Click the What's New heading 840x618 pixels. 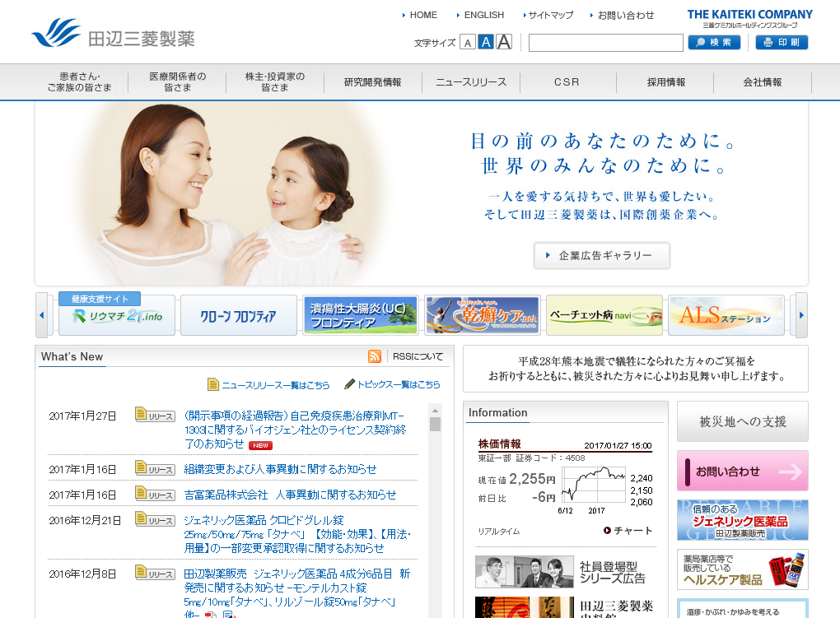point(72,356)
